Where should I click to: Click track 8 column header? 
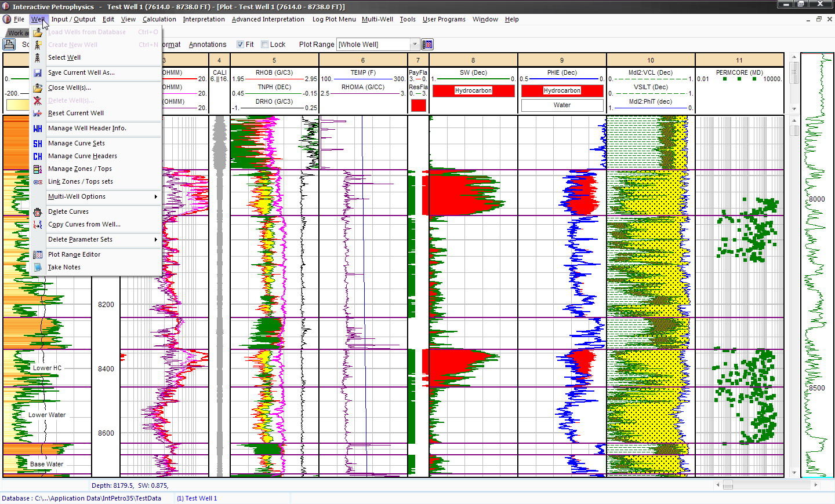click(x=473, y=60)
